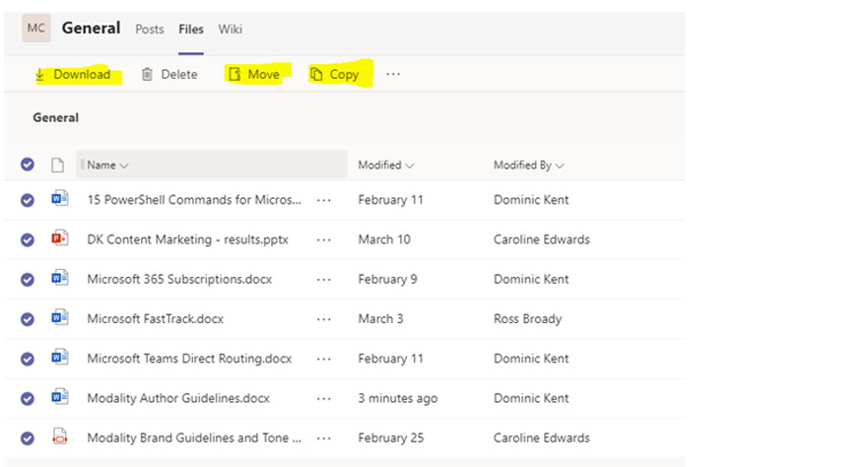Click Word icon for Microsoft FastTrack.docx
Viewport: 868px width, 467px height.
click(x=60, y=317)
